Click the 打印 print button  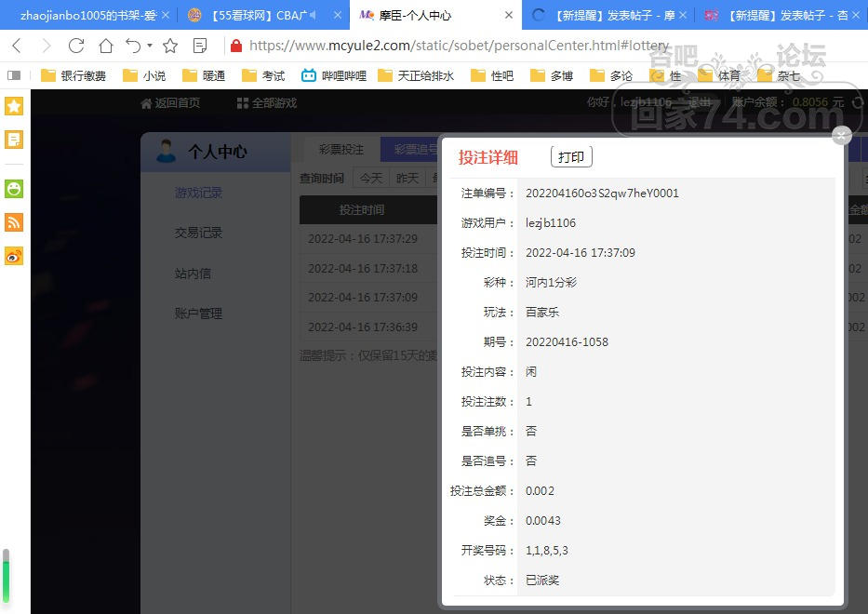point(571,156)
